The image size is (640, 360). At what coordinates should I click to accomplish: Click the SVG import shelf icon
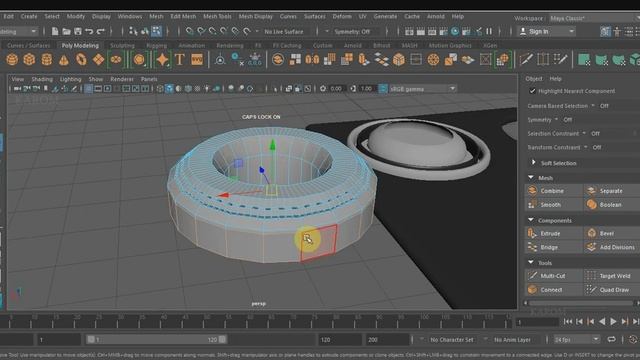coord(197,60)
